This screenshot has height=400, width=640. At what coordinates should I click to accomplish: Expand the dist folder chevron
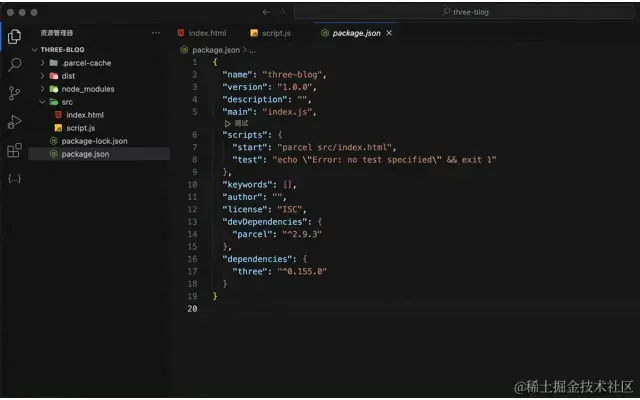pyautogui.click(x=42, y=76)
